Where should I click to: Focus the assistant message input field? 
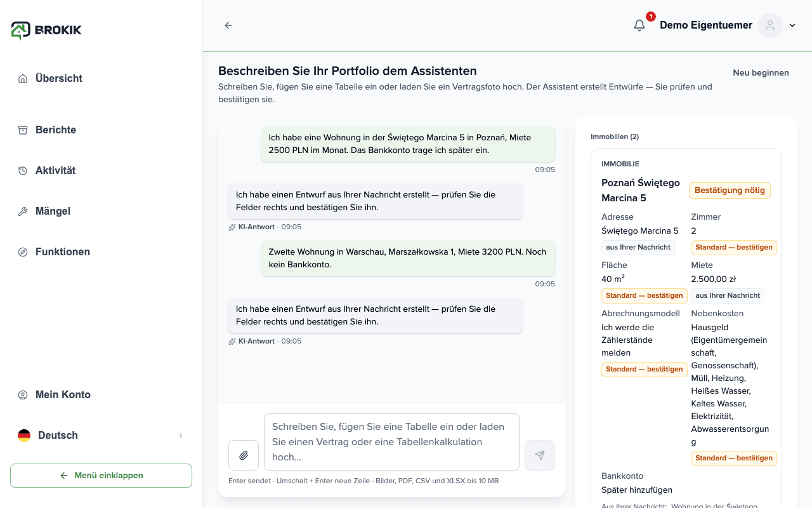pos(391,442)
